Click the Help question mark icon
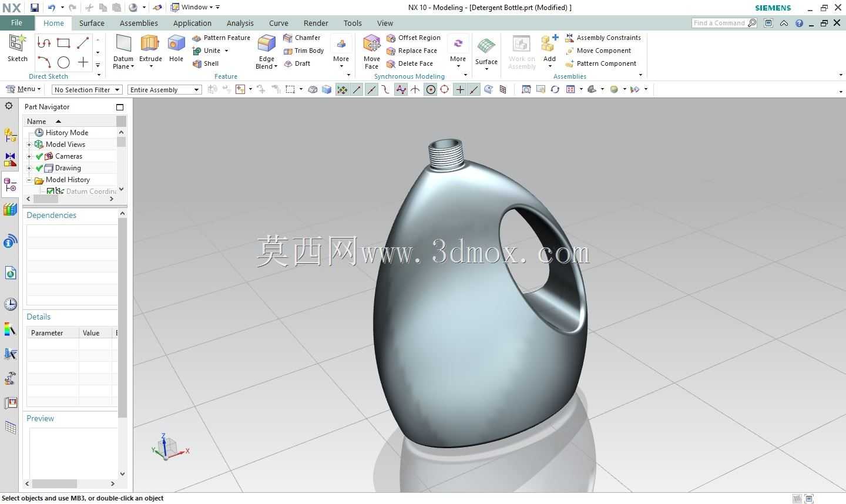The image size is (846, 504). [x=799, y=23]
